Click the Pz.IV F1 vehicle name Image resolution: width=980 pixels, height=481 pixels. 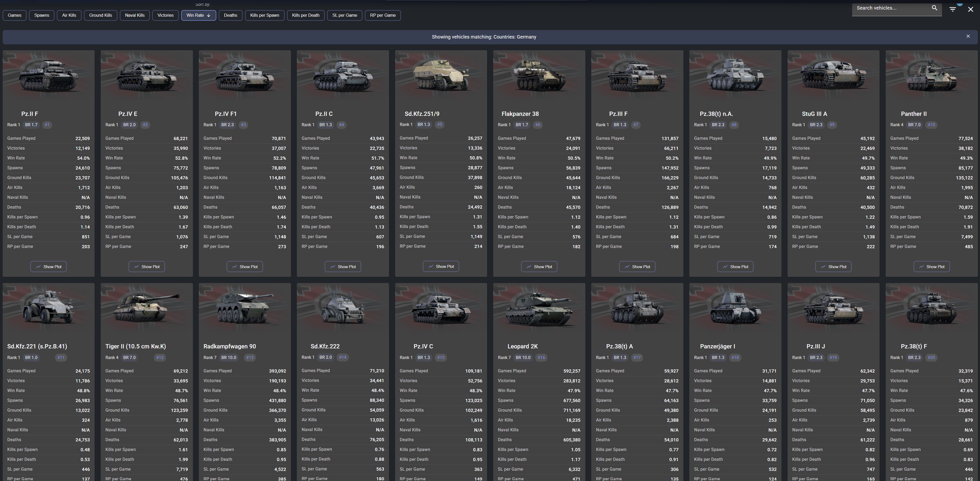[x=226, y=114]
